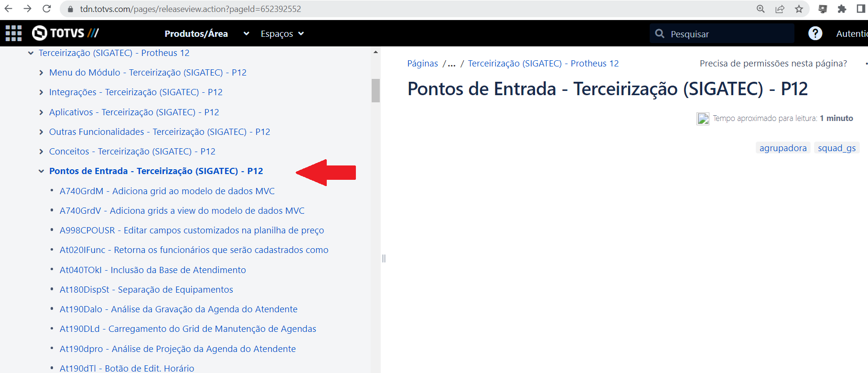Expand the Outras Funcionalidades tree node
Screen dimensions: 868x373
41,132
